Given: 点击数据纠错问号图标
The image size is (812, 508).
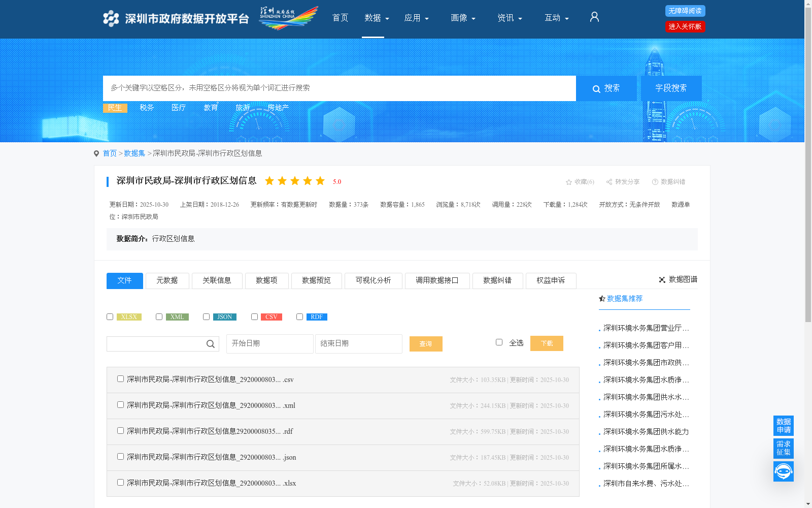Looking at the screenshot, I should tap(655, 182).
